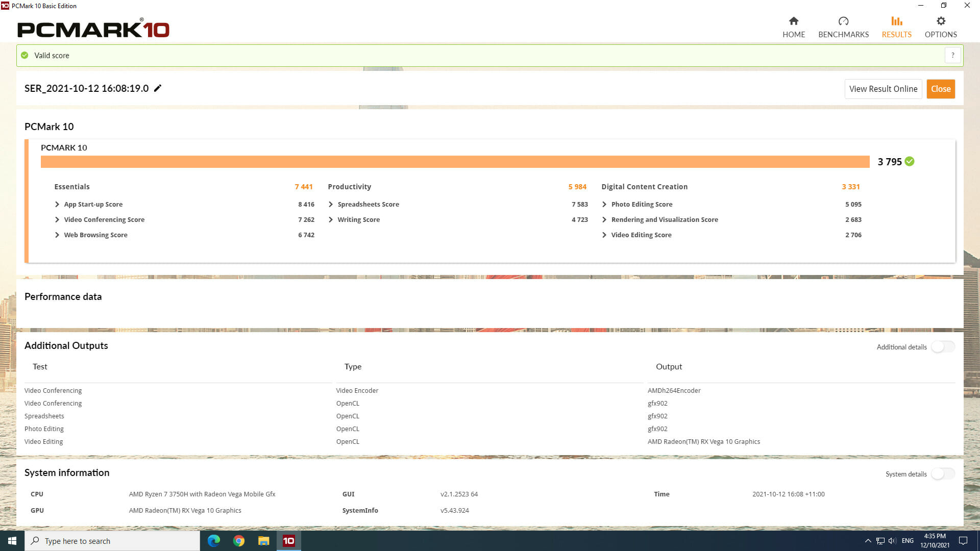Expand App Start-up Score details
Viewport: 980px width, 551px height.
click(57, 204)
